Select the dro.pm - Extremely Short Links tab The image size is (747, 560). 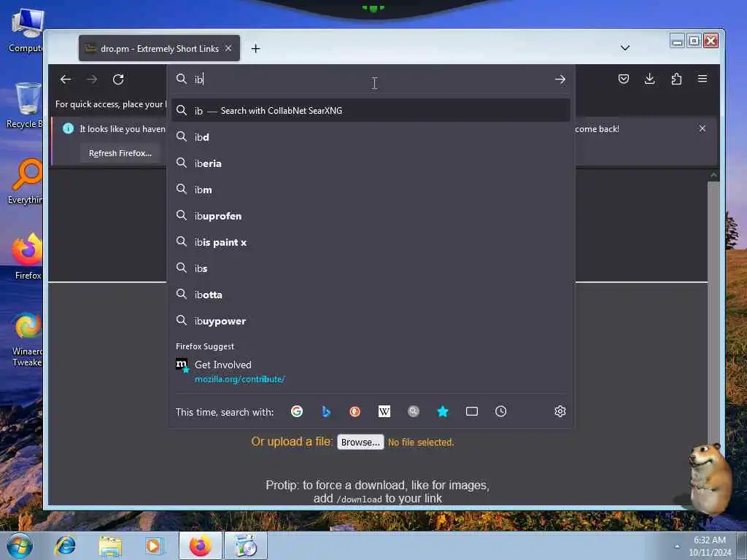pos(159,49)
